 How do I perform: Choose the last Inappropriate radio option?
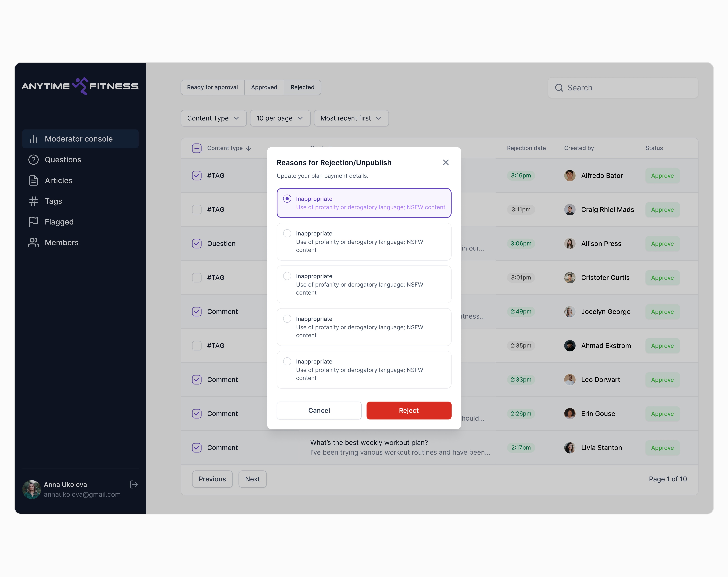point(287,361)
